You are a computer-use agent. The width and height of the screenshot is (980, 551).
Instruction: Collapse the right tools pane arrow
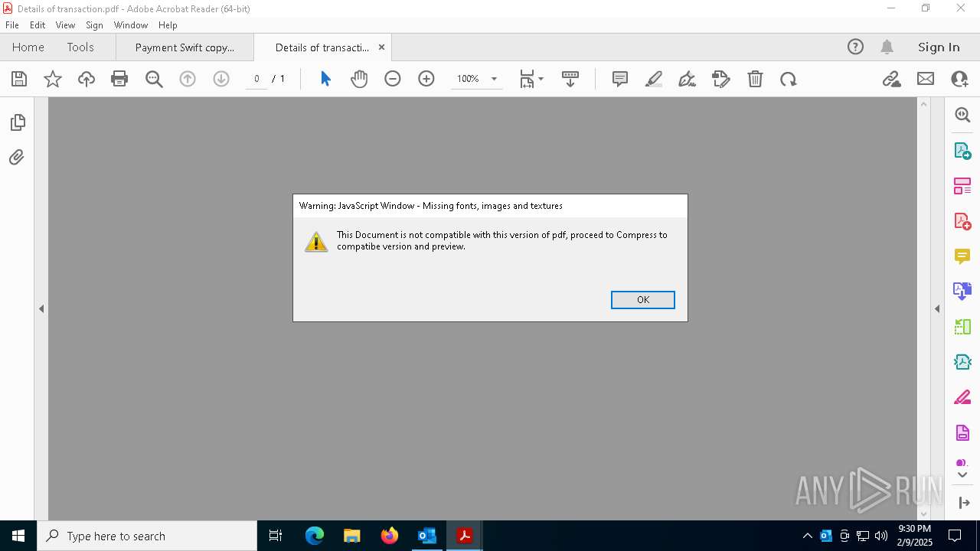(937, 309)
